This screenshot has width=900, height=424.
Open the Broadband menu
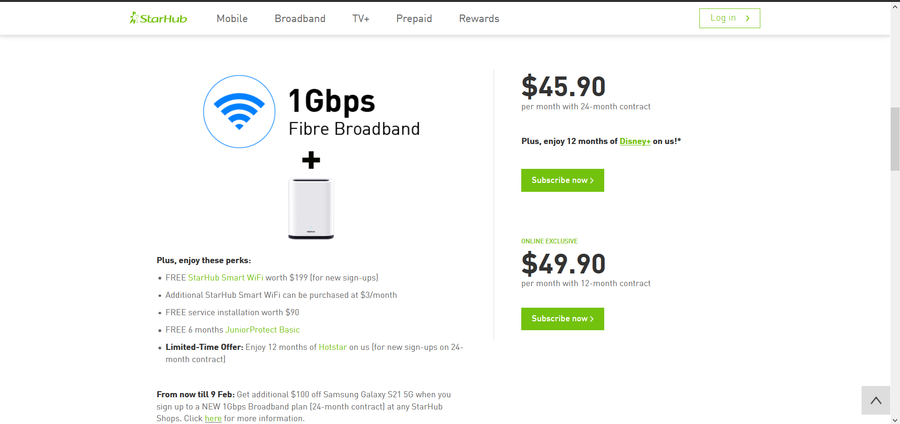300,19
